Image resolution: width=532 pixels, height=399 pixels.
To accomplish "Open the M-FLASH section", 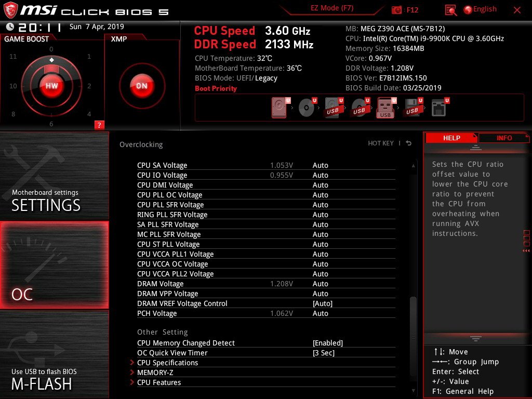I will 54,354.
